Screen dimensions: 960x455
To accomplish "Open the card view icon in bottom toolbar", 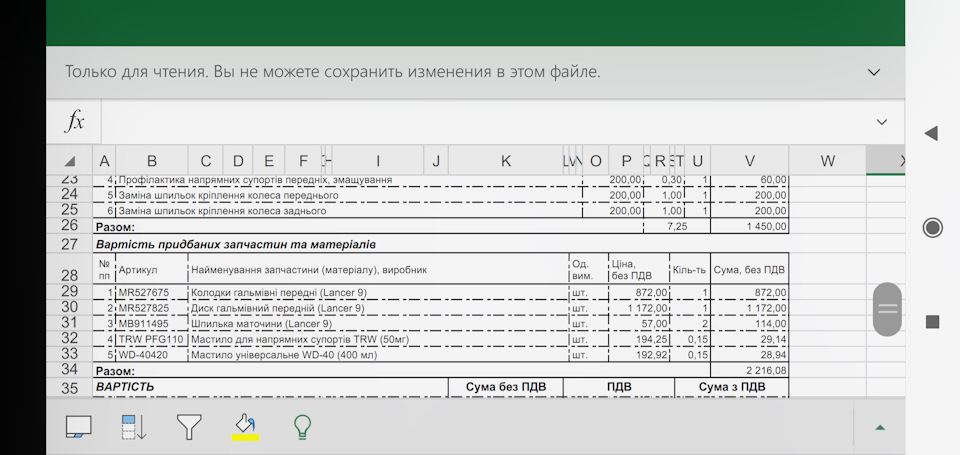I will click(78, 427).
